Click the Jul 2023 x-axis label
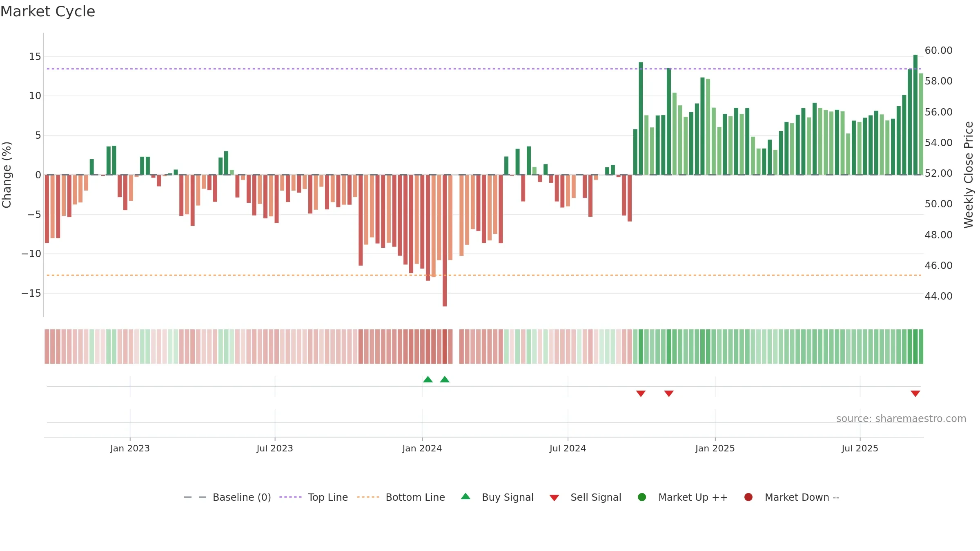 click(x=275, y=449)
